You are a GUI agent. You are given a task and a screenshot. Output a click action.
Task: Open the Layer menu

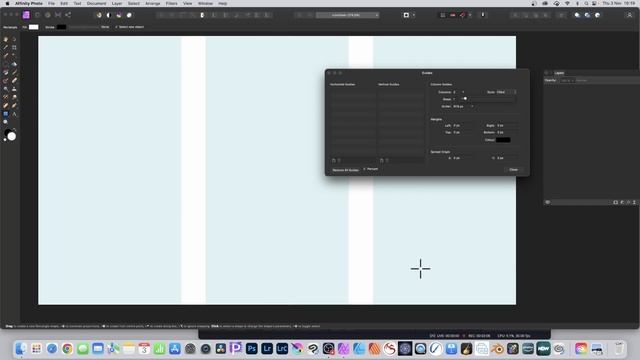coord(117,3)
